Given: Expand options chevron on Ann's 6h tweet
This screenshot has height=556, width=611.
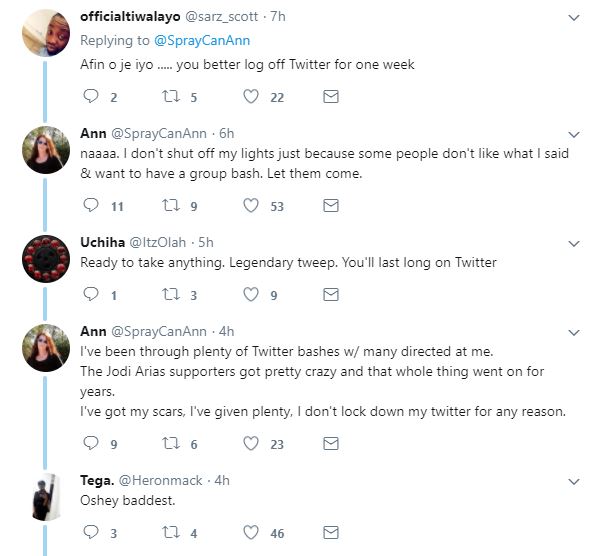Looking at the screenshot, I should tap(574, 133).
